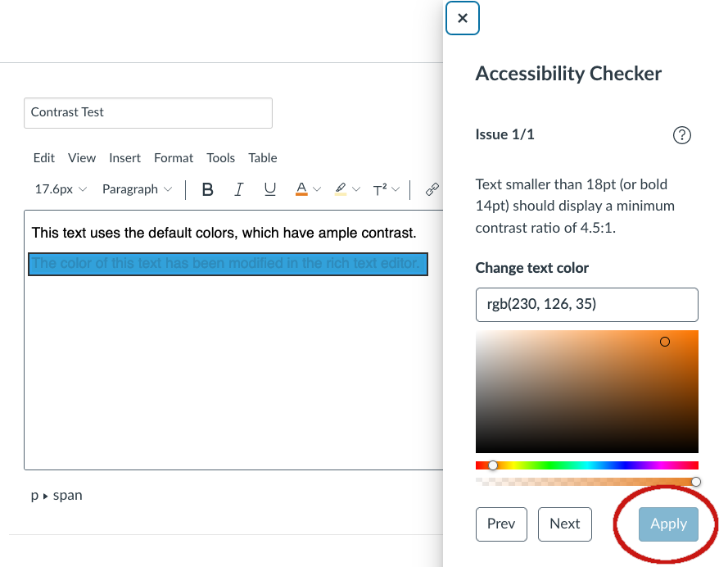Open the Edit menu
Viewport: 728px width, 567px height.
click(x=44, y=158)
